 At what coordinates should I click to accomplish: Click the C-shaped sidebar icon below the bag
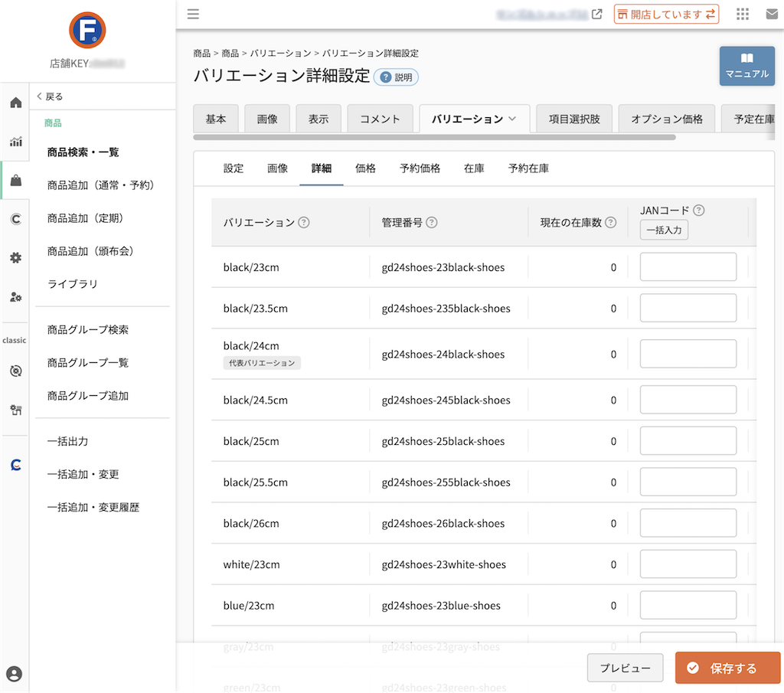pos(16,219)
